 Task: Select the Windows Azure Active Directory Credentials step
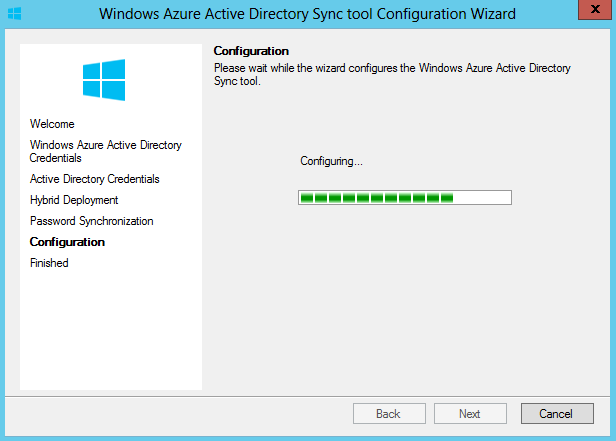pos(106,151)
